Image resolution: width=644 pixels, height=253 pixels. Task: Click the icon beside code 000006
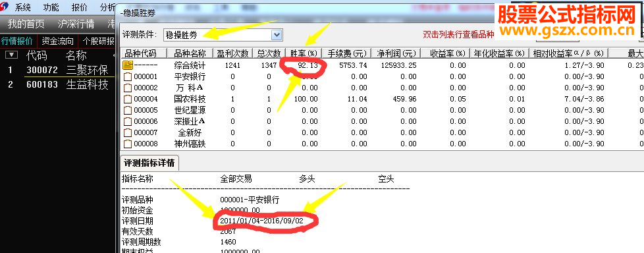click(x=128, y=121)
